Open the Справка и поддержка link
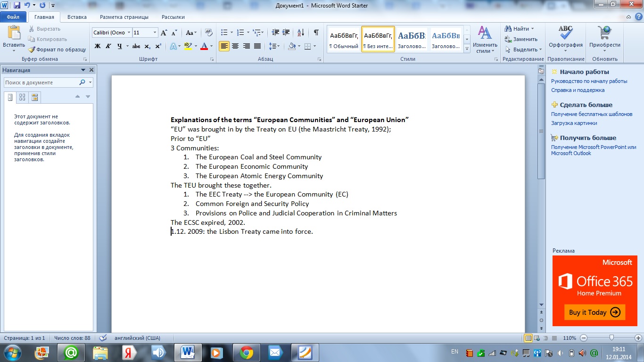The image size is (644, 362). coord(578,90)
